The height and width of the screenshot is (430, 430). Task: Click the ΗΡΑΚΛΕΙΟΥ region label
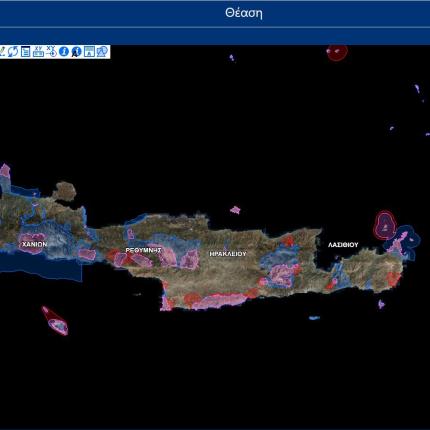point(228,254)
